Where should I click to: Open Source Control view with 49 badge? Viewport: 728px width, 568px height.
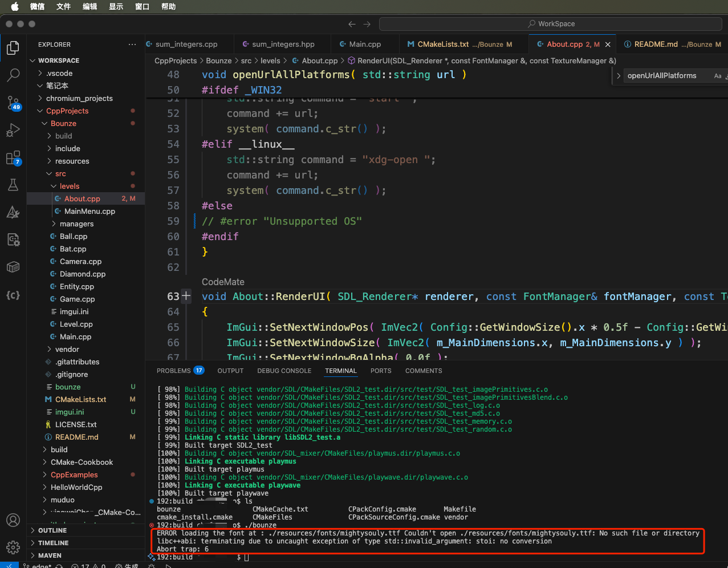[x=13, y=103]
